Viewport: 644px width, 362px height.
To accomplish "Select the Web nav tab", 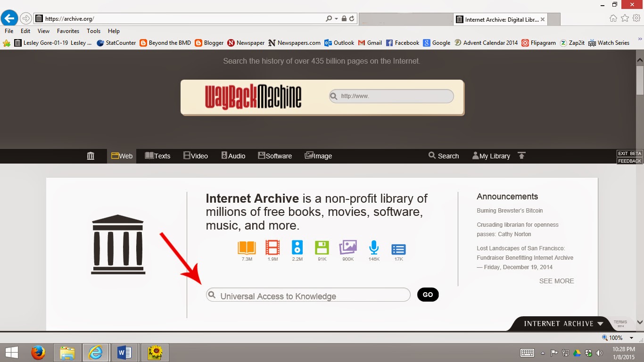I will point(122,156).
